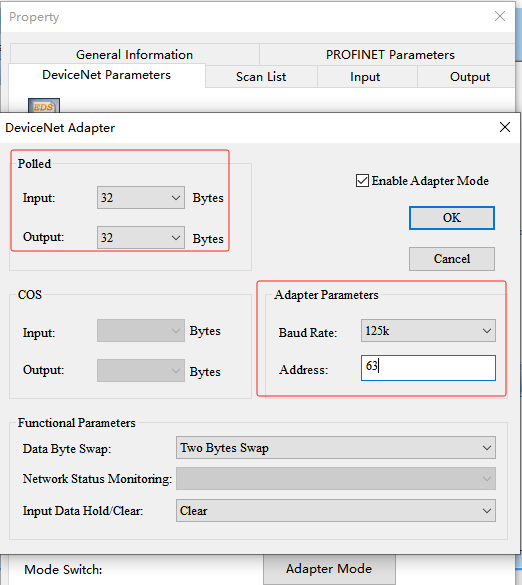Click the Cancel button
522x585 pixels.
[451, 259]
